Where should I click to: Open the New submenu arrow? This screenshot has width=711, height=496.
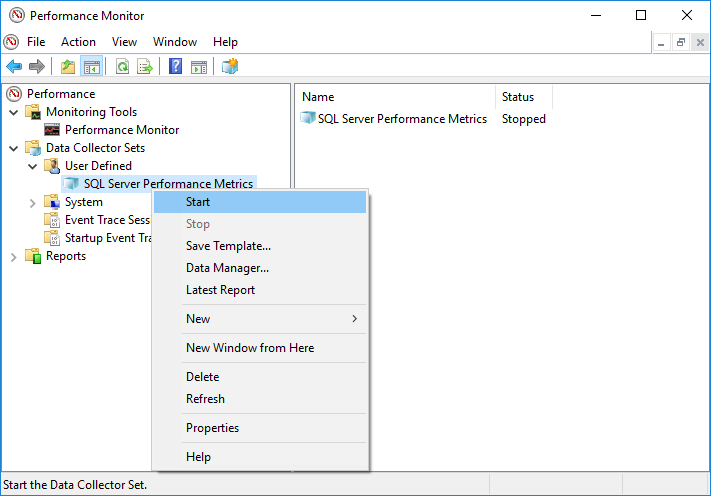(355, 319)
